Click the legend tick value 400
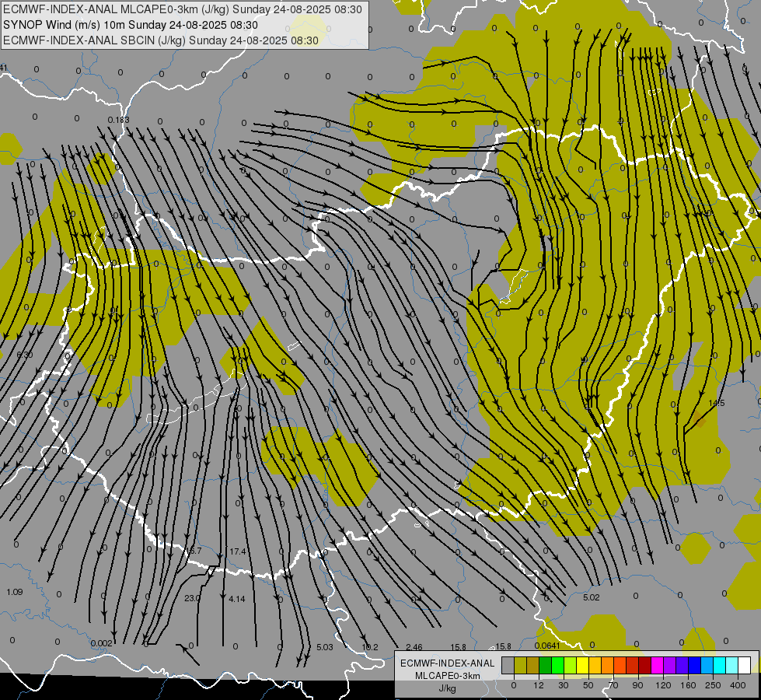761x700 pixels. pyautogui.click(x=738, y=685)
